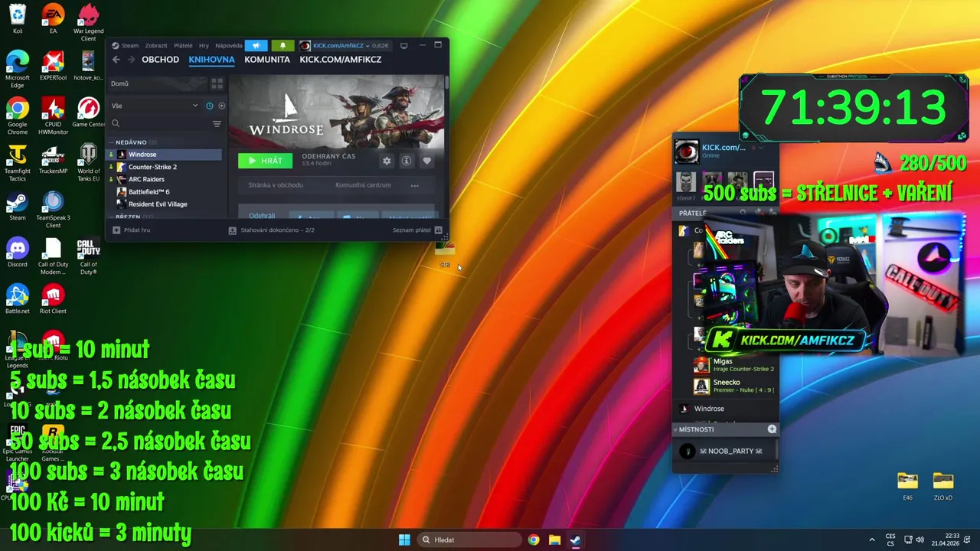
Task: Open the Game Center desktop shortcut
Action: (88, 112)
